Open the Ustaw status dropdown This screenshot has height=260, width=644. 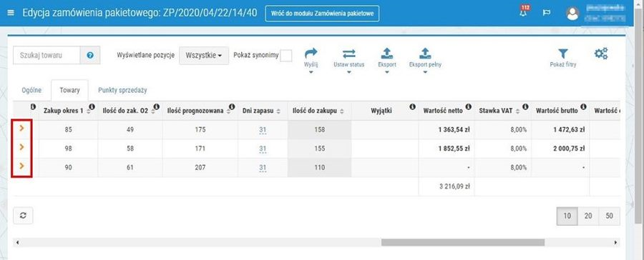click(x=348, y=59)
